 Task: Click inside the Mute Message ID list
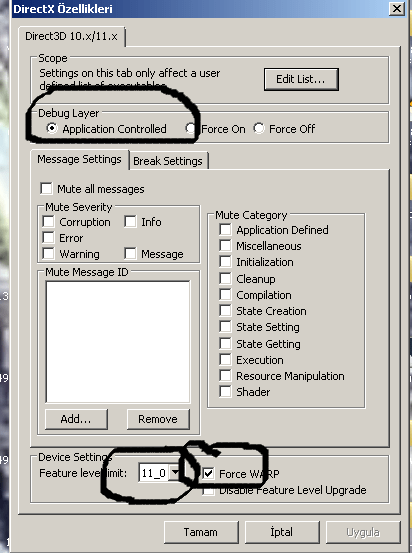(118, 341)
